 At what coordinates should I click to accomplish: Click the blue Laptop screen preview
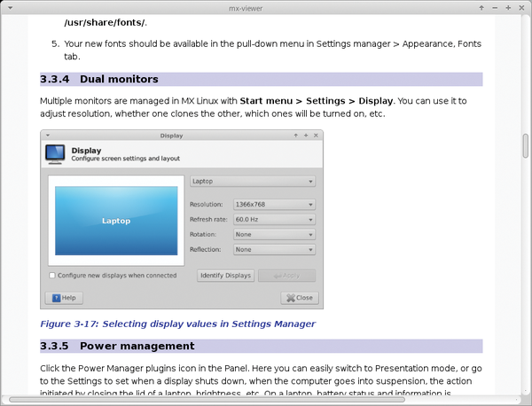point(116,221)
